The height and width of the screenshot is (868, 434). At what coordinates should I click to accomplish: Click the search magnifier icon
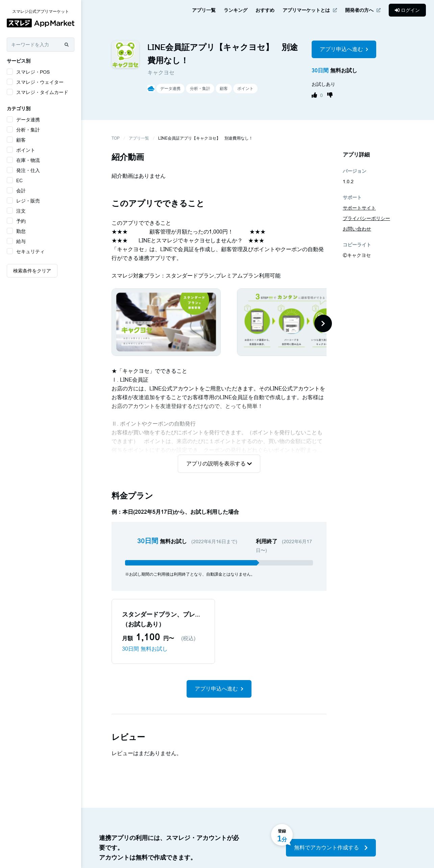pyautogui.click(x=67, y=45)
